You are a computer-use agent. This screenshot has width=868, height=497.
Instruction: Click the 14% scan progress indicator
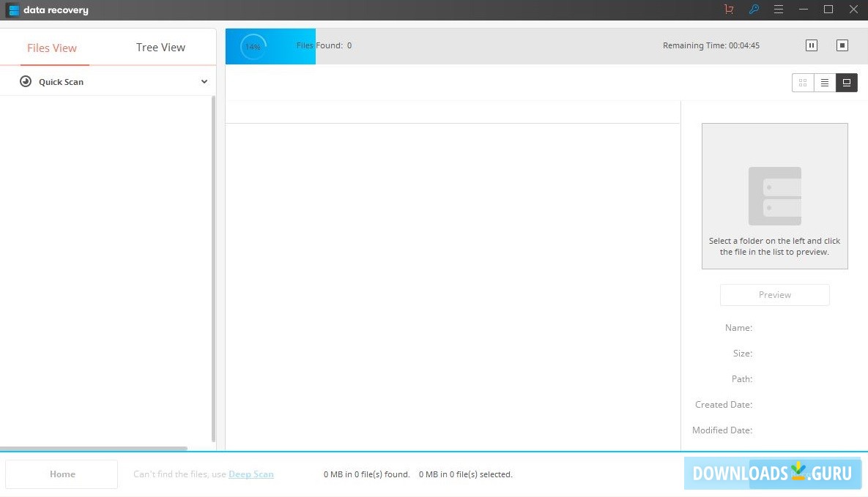click(253, 47)
